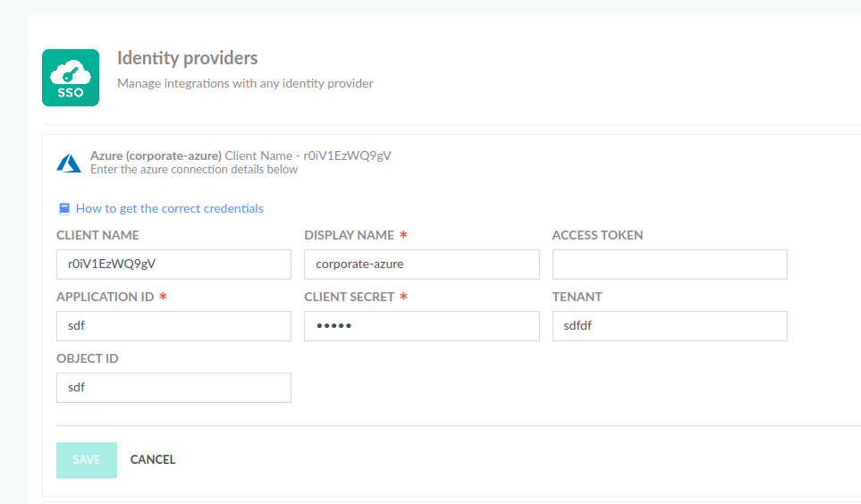Click the 'Manage integrations' subtitle text
The image size is (861, 504).
click(245, 83)
